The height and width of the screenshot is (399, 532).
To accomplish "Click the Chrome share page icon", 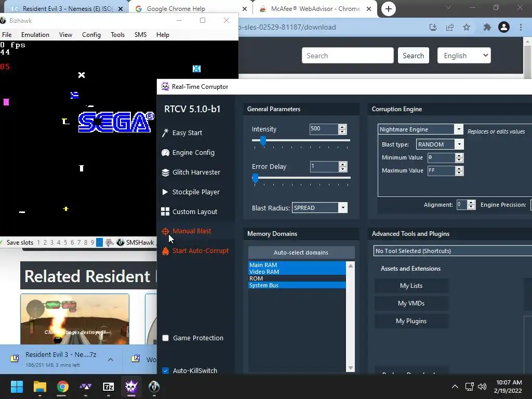I will (450, 27).
